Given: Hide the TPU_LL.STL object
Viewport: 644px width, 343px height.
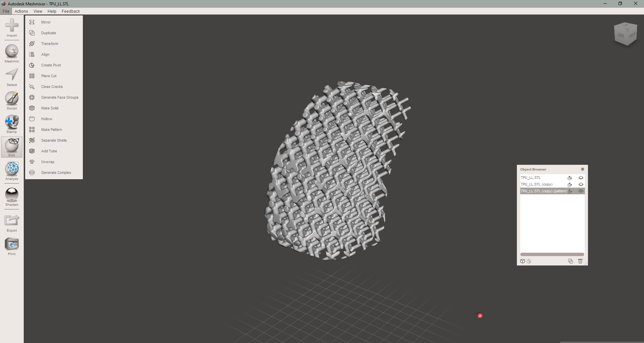Looking at the screenshot, I should 581,178.
